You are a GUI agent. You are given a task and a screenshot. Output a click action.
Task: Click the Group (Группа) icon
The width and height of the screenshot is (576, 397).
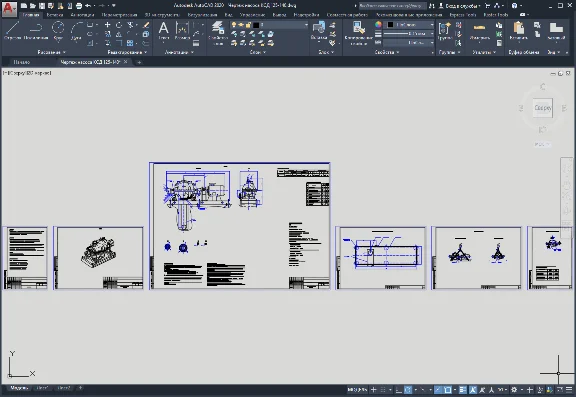pyautogui.click(x=445, y=30)
